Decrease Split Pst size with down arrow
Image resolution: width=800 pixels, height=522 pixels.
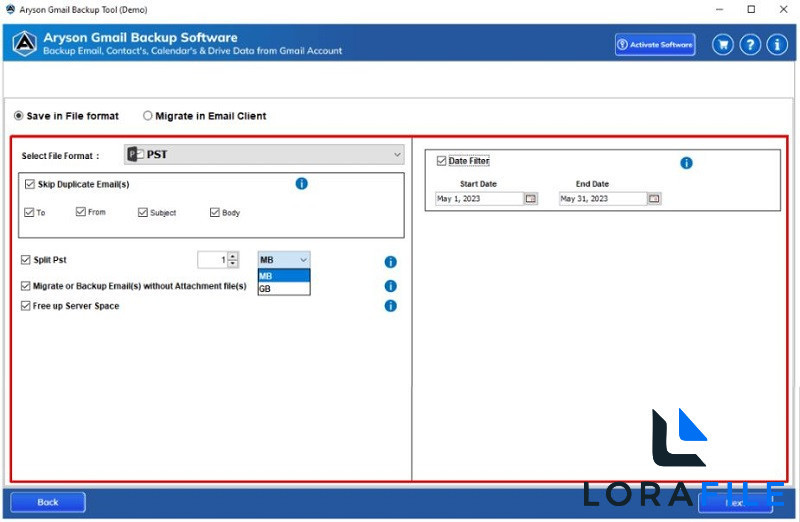point(233,264)
